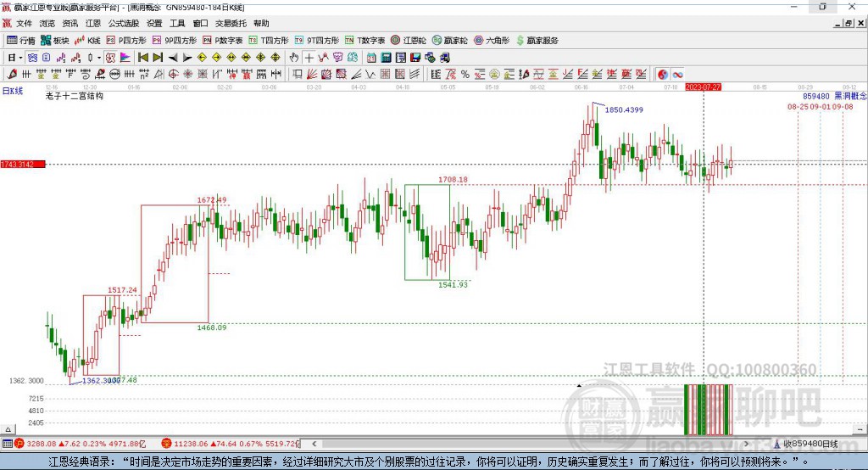Screen dimensions: 868x470
Task: Open the 江恩轮 (Gann wheel) tool
Action: pyautogui.click(x=415, y=40)
